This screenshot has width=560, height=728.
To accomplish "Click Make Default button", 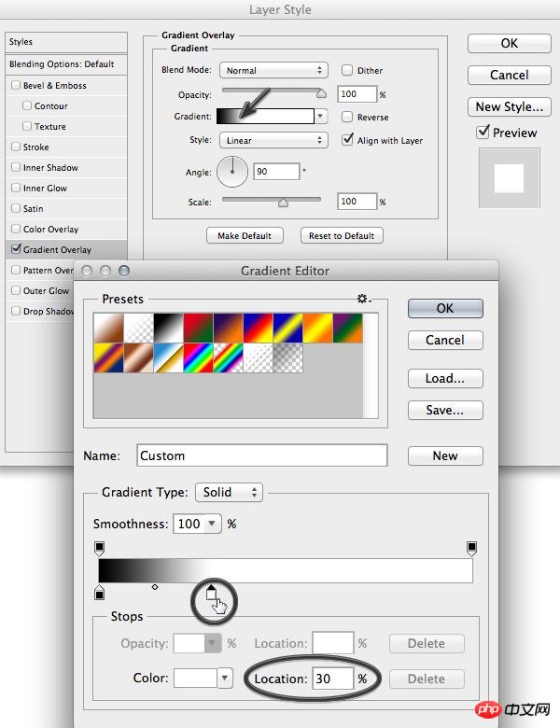I will click(245, 235).
